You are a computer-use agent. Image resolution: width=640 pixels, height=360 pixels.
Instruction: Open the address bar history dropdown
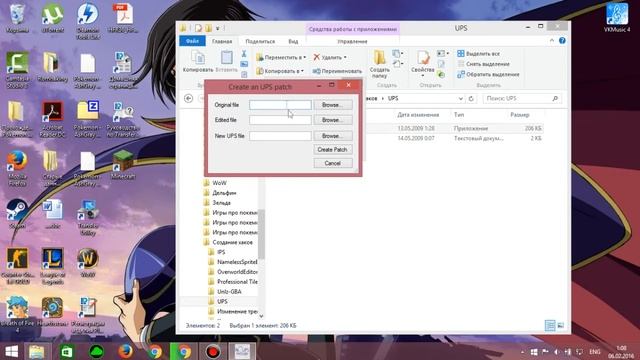point(460,99)
